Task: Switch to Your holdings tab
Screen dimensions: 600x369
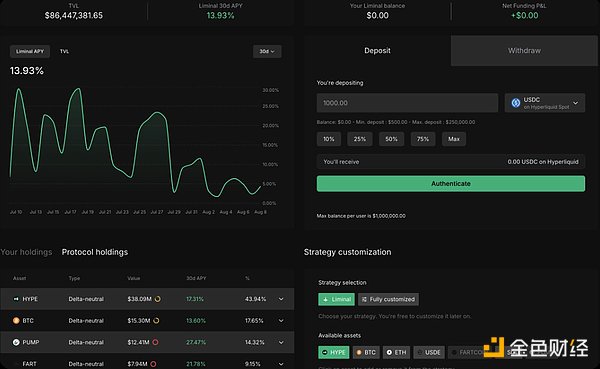Action: [x=26, y=252]
